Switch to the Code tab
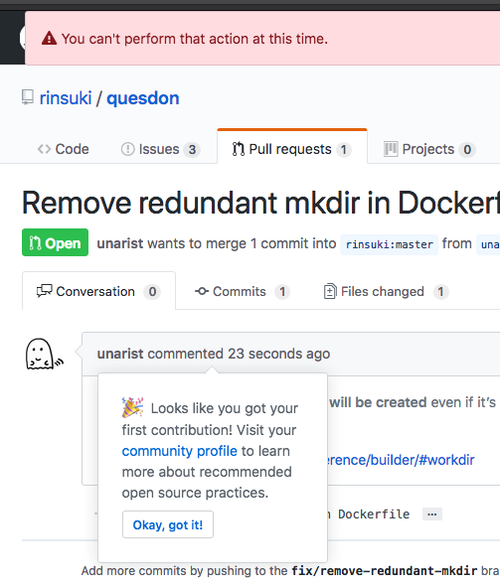 click(63, 149)
